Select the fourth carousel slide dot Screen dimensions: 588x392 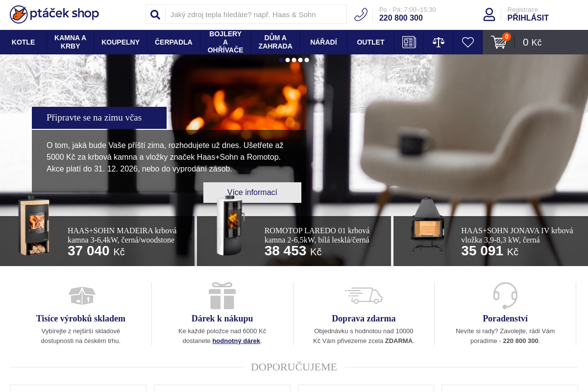click(x=300, y=60)
